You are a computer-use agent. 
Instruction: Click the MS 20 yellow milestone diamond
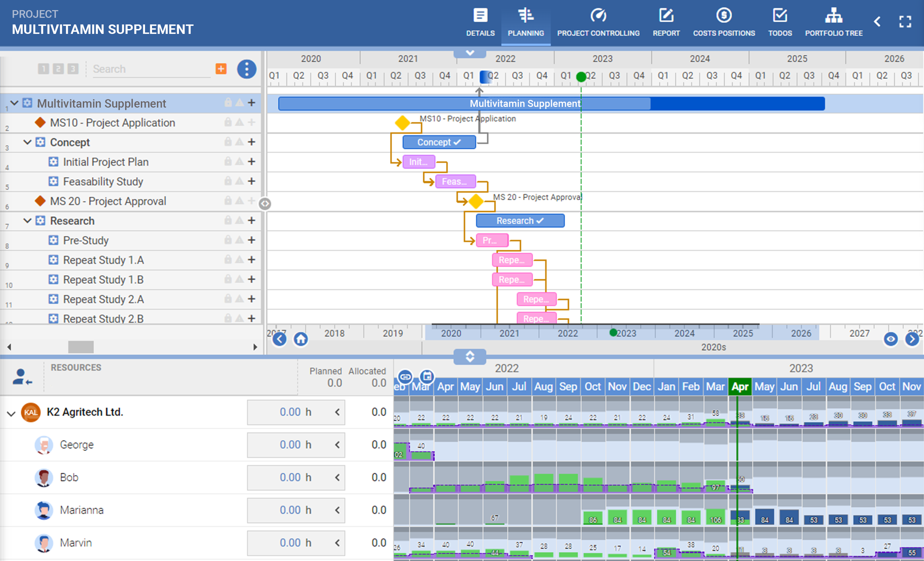coord(476,201)
